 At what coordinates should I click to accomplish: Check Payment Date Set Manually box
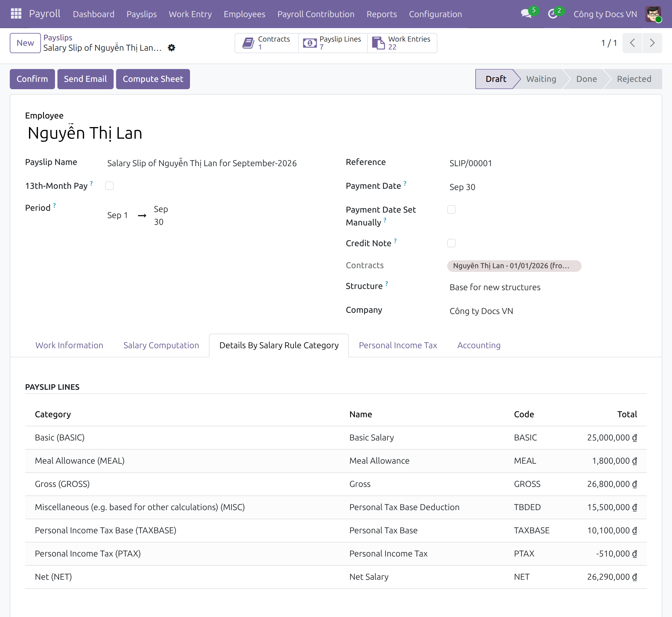point(451,210)
